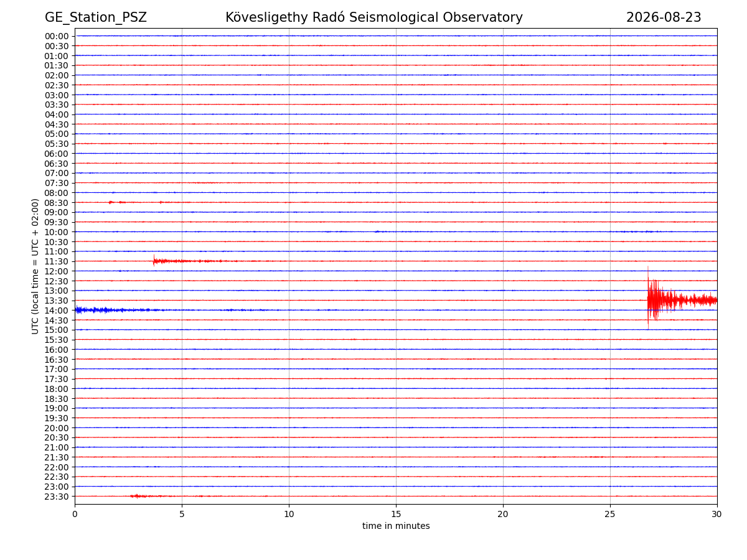Viewport: 747px width, 560px height.
Task: Click the 21:30 time row label
Action: (x=57, y=457)
